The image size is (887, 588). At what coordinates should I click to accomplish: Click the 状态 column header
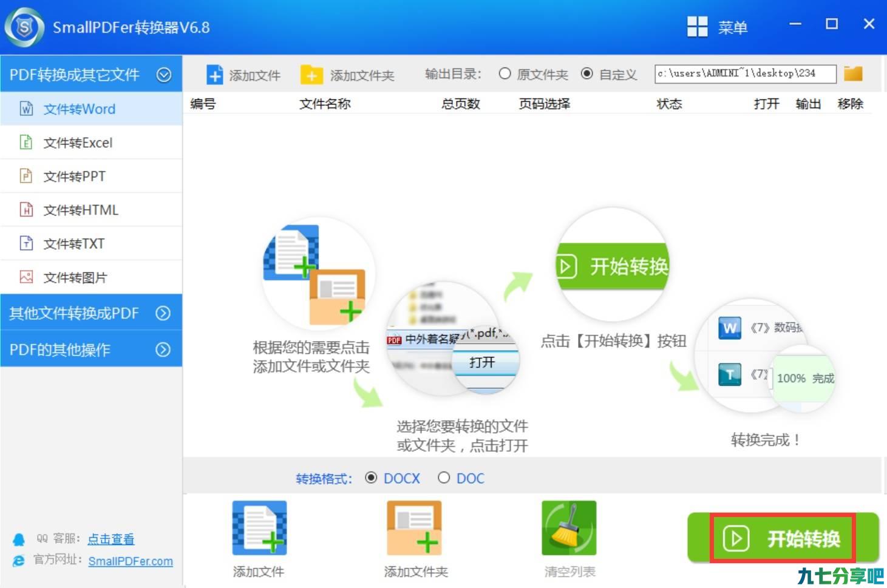[669, 104]
